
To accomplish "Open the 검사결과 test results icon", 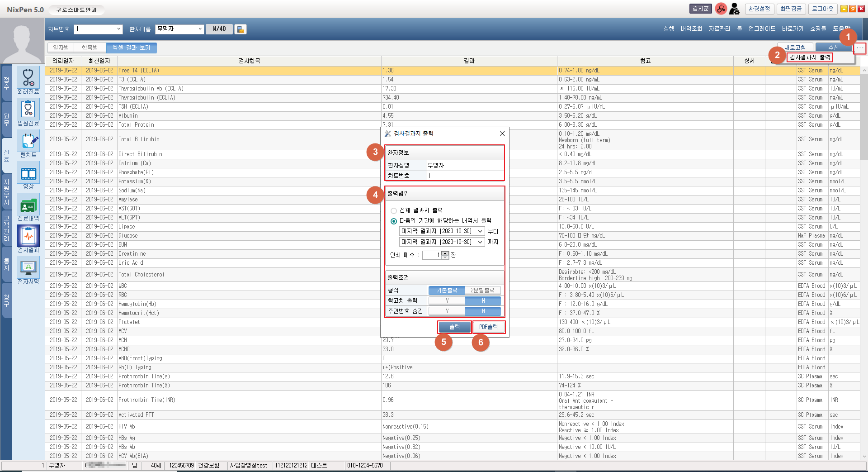I will pyautogui.click(x=28, y=236).
